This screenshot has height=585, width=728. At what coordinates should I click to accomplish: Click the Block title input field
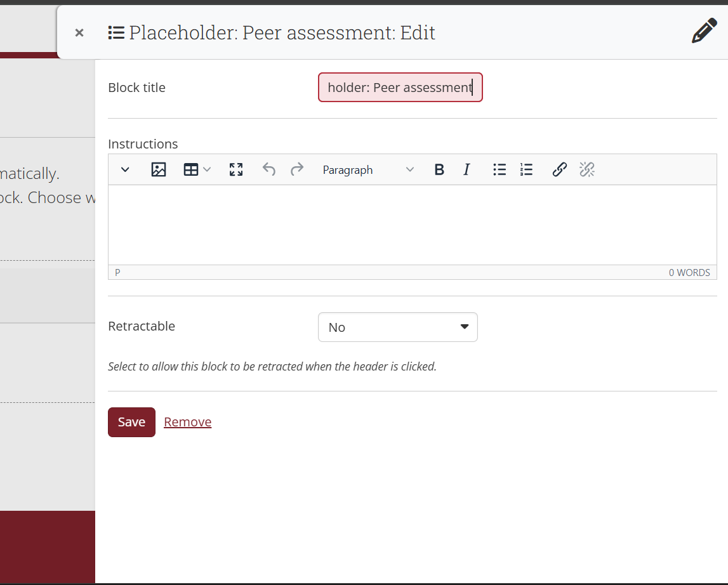[400, 88]
